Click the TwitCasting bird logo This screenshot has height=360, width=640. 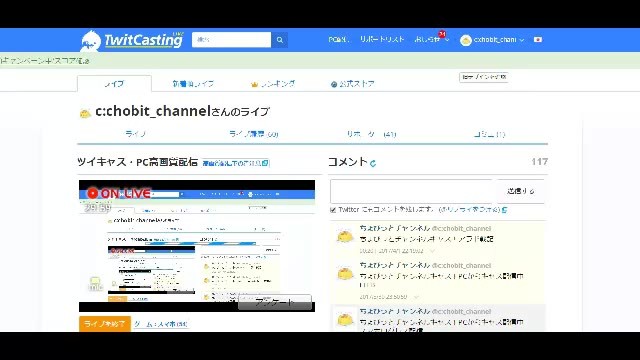pos(91,41)
